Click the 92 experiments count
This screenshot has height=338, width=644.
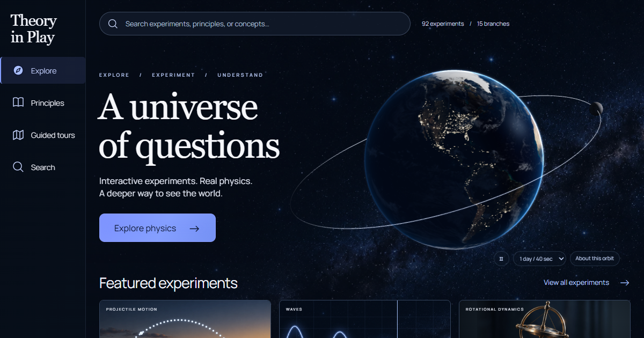[443, 24]
